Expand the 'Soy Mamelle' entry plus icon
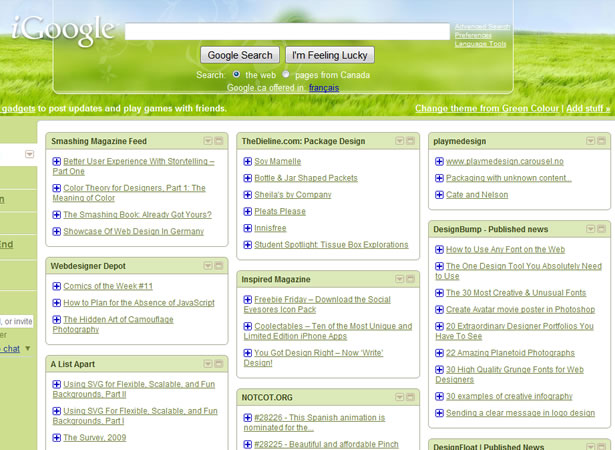The height and width of the screenshot is (450, 615). coord(247,161)
